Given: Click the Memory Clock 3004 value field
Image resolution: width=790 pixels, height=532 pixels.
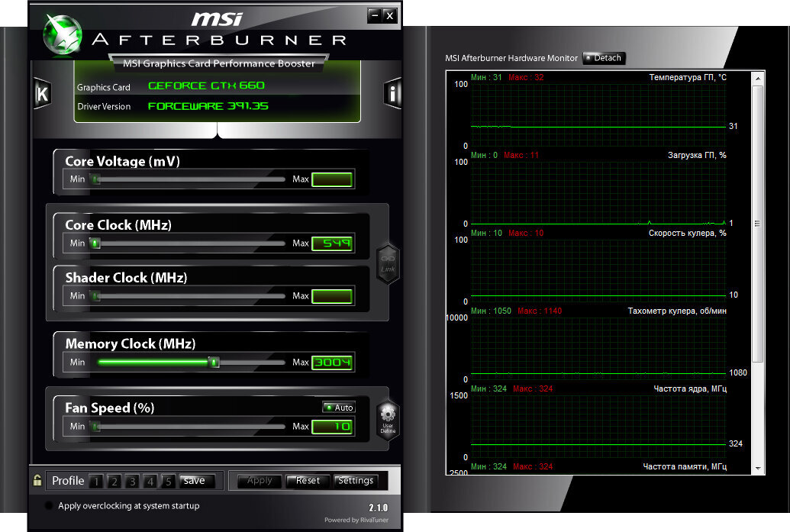Looking at the screenshot, I should click(x=332, y=363).
